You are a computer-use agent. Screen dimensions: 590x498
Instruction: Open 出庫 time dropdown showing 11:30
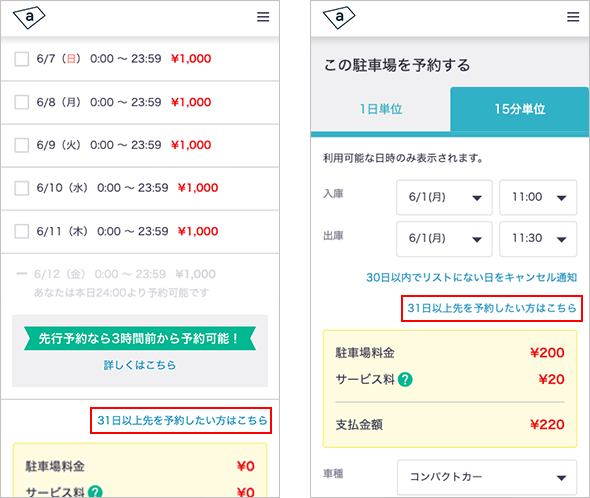[x=538, y=239]
